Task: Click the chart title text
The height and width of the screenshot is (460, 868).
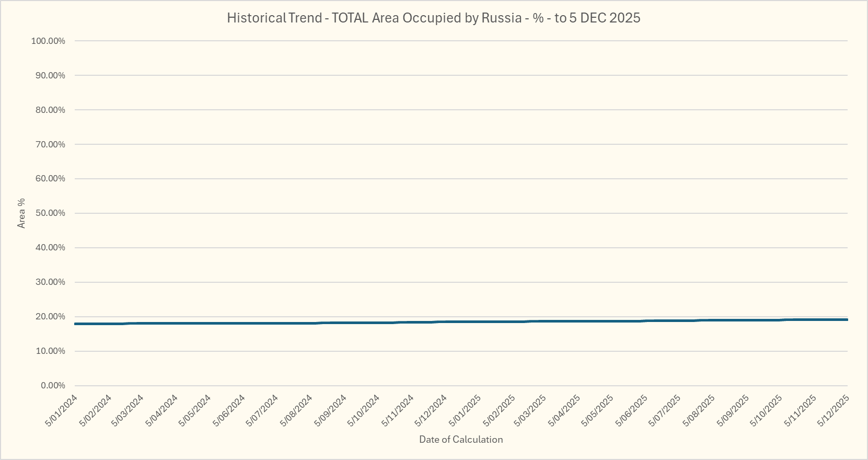Action: point(433,18)
